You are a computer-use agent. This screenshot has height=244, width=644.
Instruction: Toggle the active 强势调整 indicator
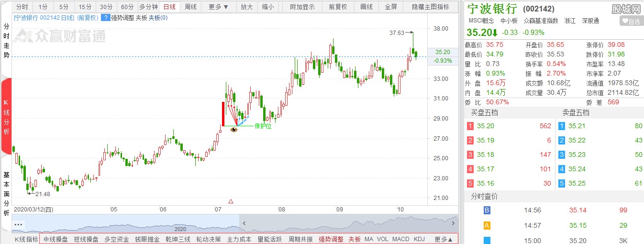[x=331, y=239]
